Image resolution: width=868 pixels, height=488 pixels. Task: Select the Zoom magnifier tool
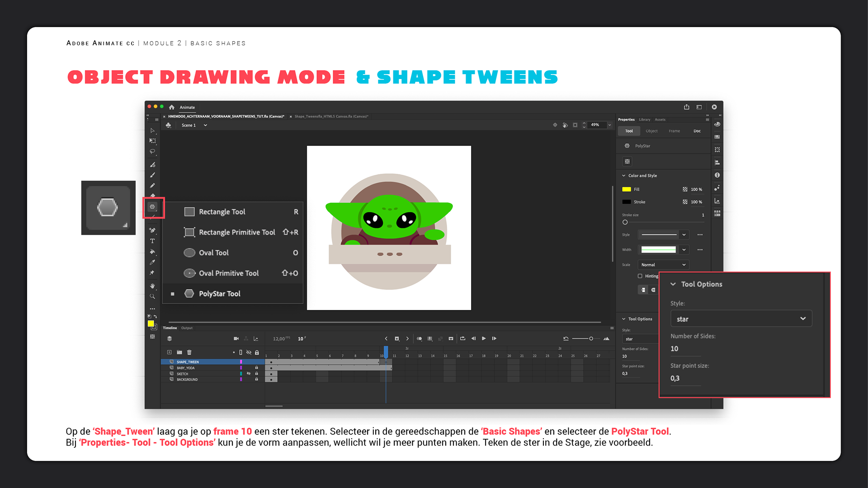coord(152,297)
